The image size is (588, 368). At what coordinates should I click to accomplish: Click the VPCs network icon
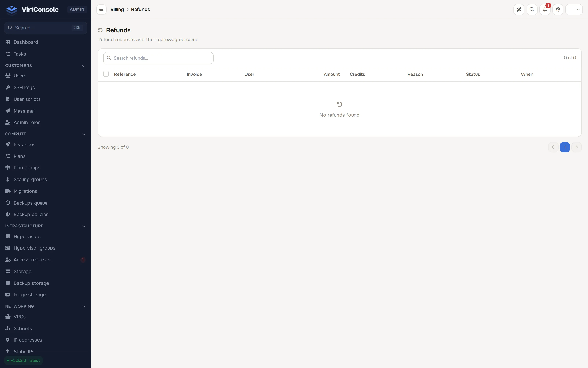pos(8,317)
